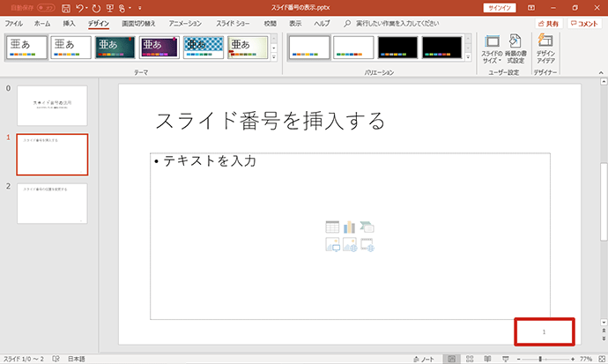The height and width of the screenshot is (364, 608).
Task: Collapse the ribbon with the chevron
Action: click(x=601, y=72)
